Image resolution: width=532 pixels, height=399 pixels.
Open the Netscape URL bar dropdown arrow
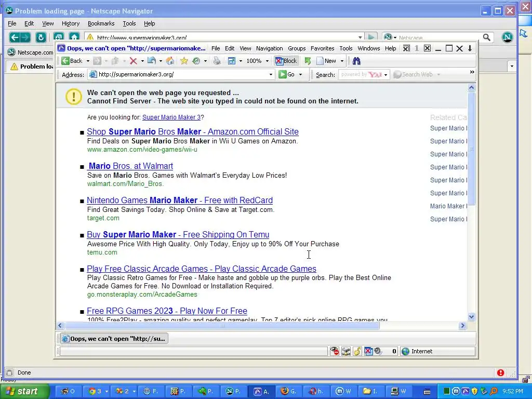pyautogui.click(x=360, y=37)
